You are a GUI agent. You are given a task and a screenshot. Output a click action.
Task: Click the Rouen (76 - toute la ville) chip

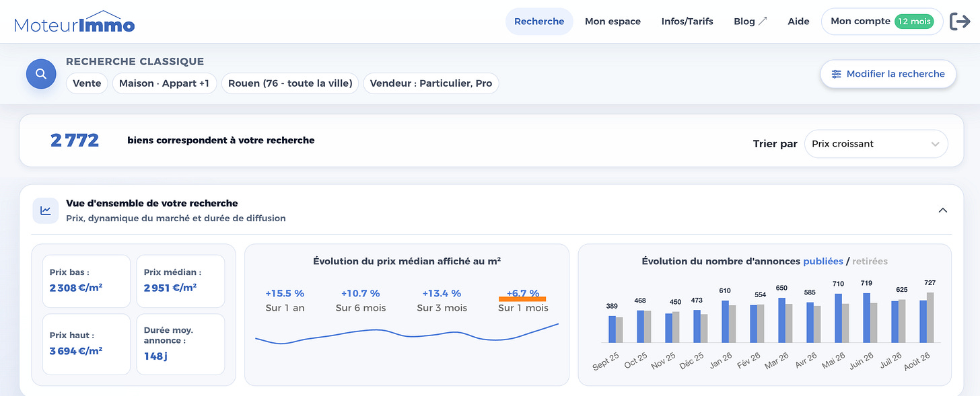point(290,83)
